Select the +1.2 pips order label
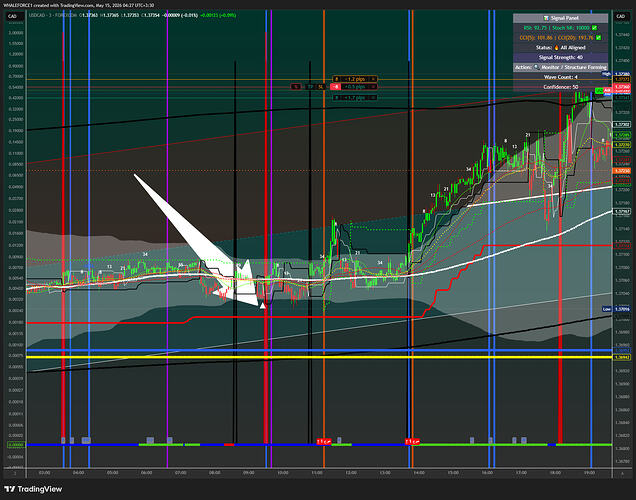Image resolution: width=636 pixels, height=500 pixels. (355, 79)
